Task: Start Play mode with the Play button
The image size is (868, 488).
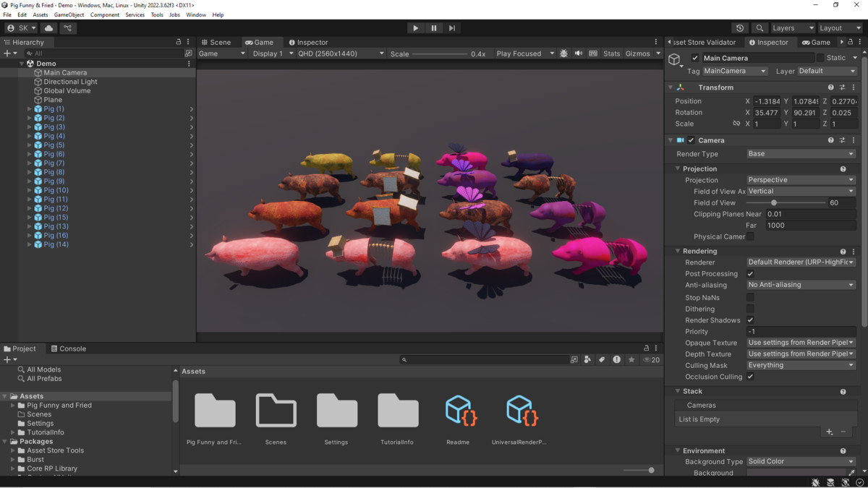Action: point(415,28)
